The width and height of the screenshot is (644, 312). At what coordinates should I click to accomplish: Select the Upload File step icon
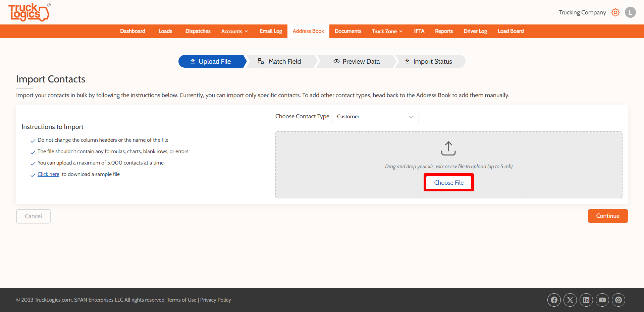coord(192,61)
